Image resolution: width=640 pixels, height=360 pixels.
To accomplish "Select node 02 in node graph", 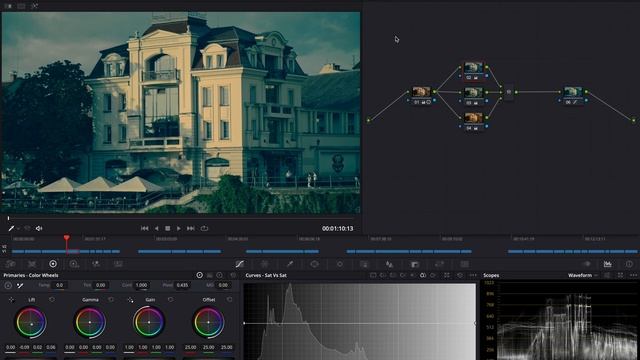I will click(x=473, y=71).
